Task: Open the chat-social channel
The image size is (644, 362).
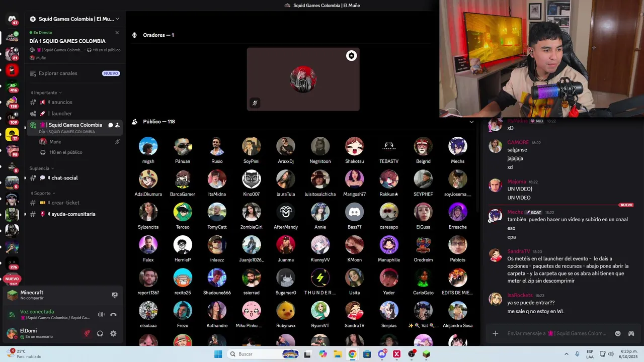Action: pos(75,178)
